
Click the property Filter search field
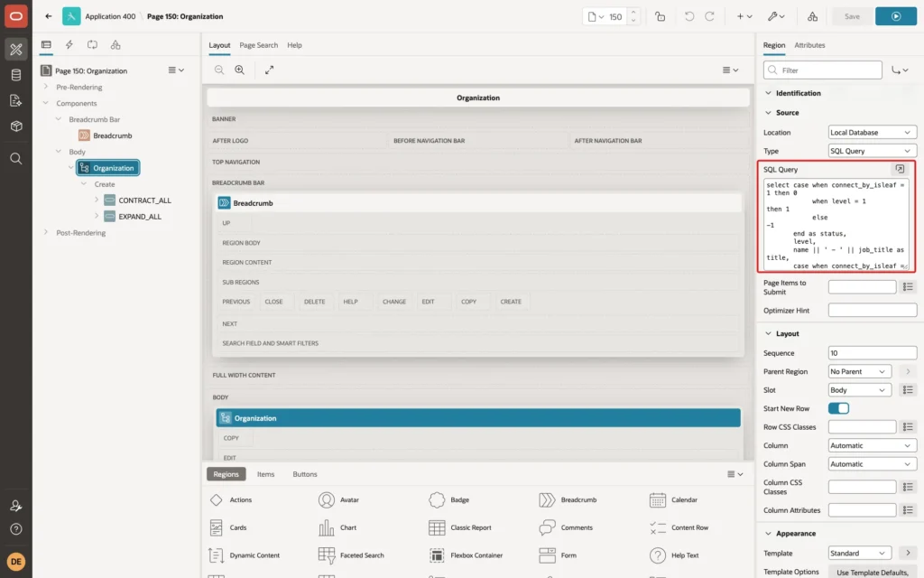coord(823,70)
